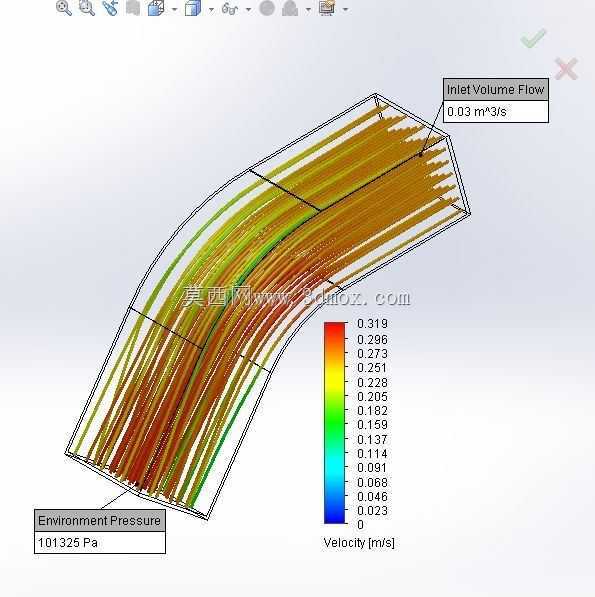Open the View Settings dropdown arrow
595x597 pixels.
pos(345,9)
